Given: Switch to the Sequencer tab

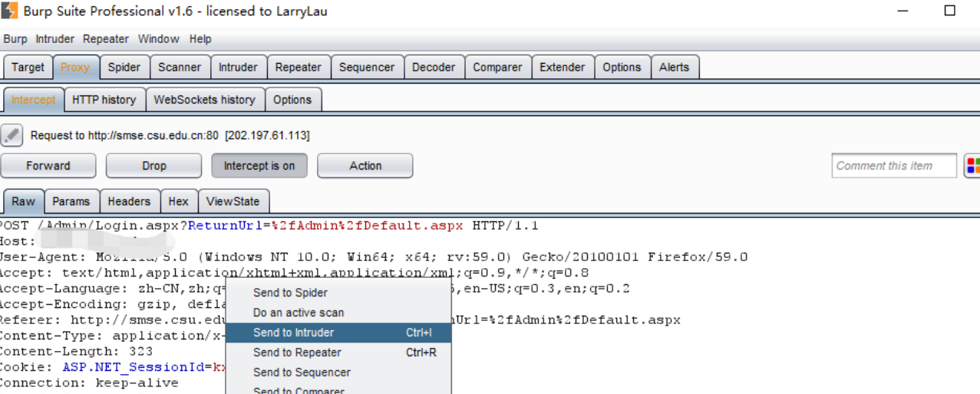Looking at the screenshot, I should coord(367,68).
